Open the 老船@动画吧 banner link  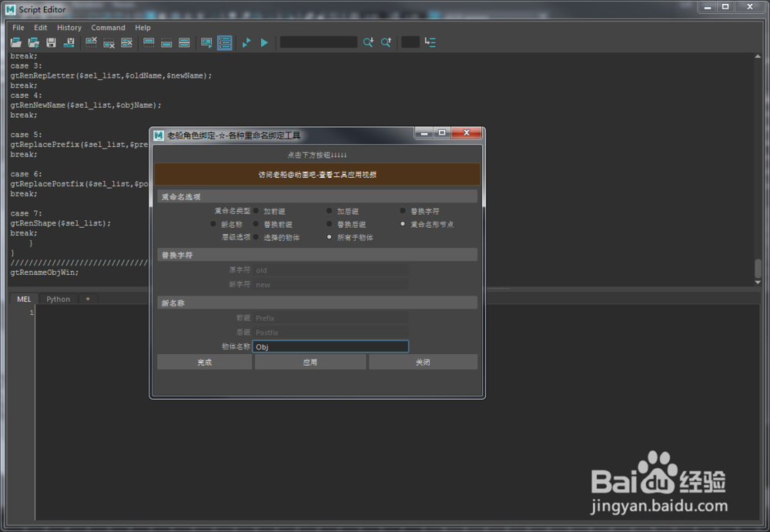[x=318, y=175]
